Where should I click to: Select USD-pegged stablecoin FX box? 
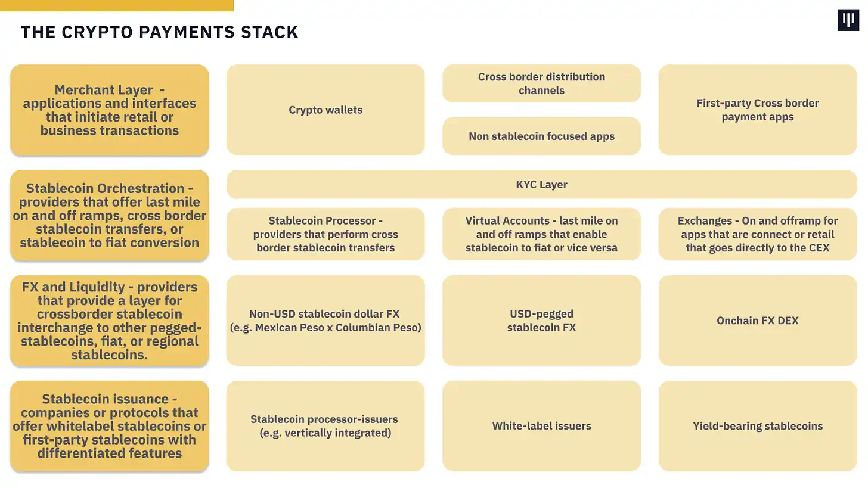541,321
